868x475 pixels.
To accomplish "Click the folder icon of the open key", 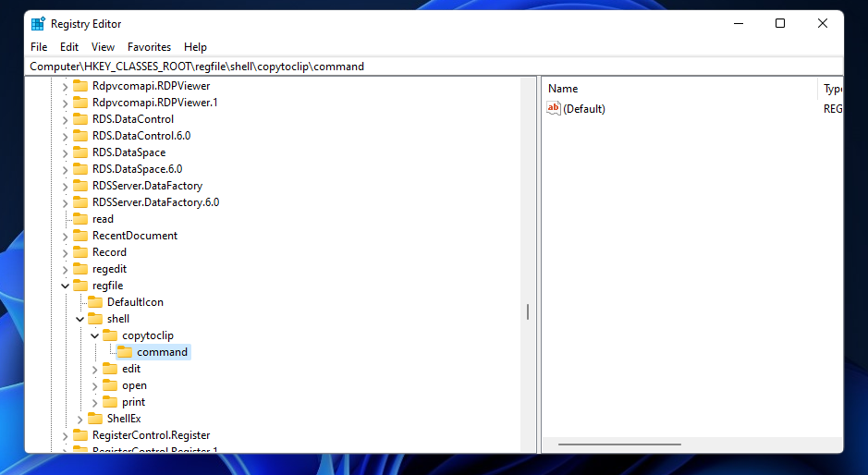I will [x=111, y=385].
